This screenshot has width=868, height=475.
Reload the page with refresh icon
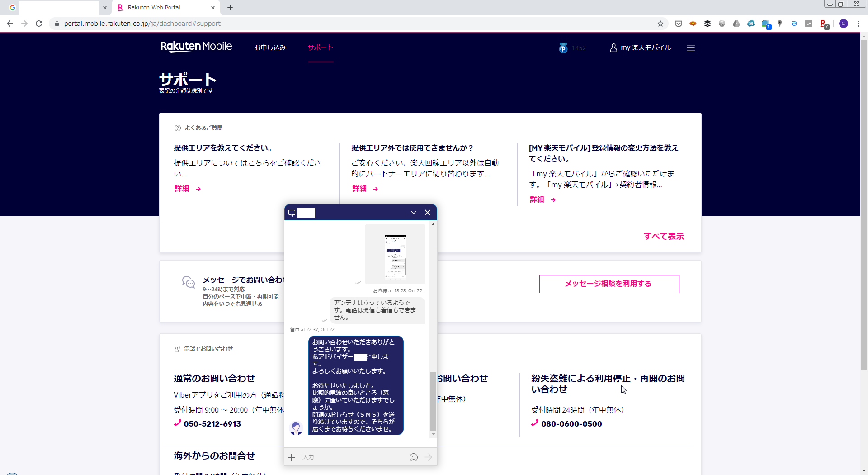(39, 24)
